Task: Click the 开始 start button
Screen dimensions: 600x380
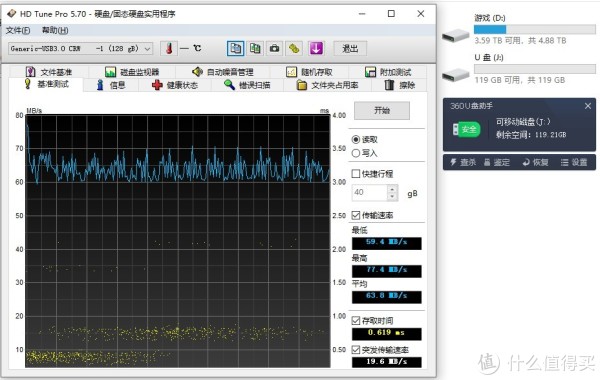Action: (382, 111)
